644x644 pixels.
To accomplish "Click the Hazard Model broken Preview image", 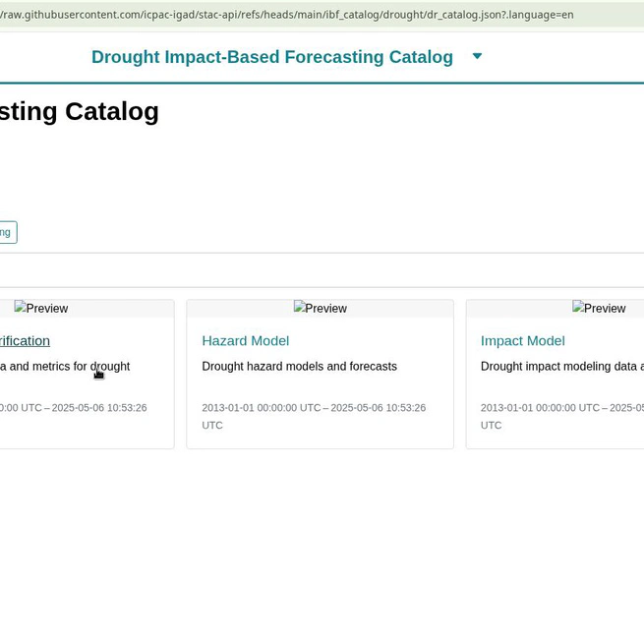I will [321, 308].
